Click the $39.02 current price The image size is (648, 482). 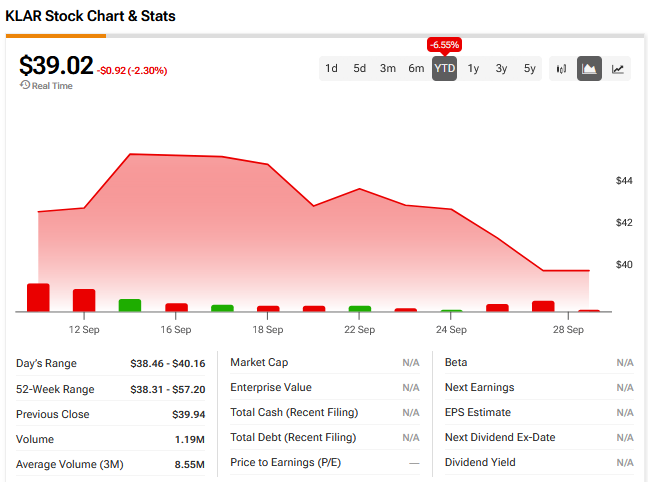tap(56, 65)
